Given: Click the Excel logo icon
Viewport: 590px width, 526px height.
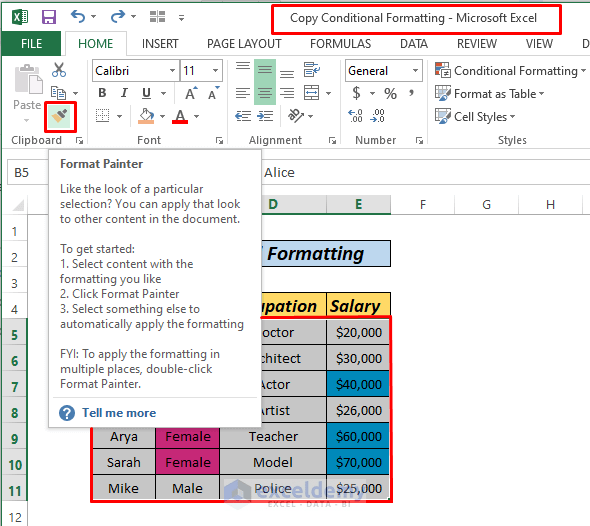Looking at the screenshot, I should (20, 17).
